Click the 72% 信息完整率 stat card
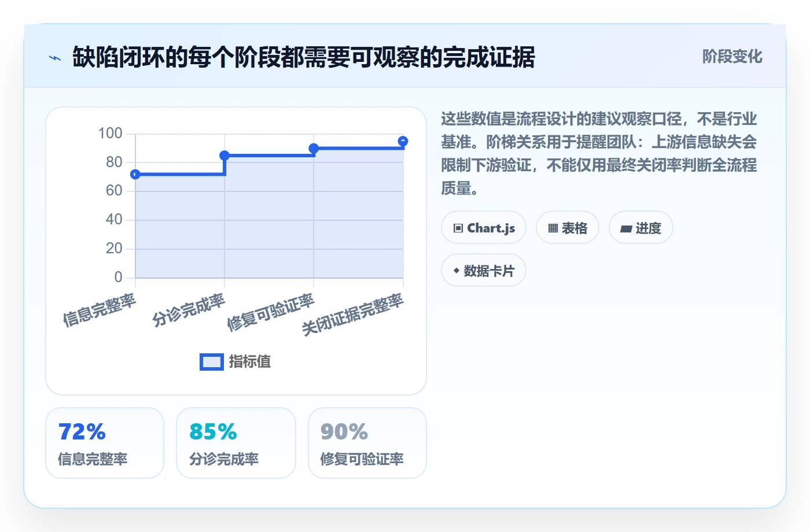 click(105, 443)
